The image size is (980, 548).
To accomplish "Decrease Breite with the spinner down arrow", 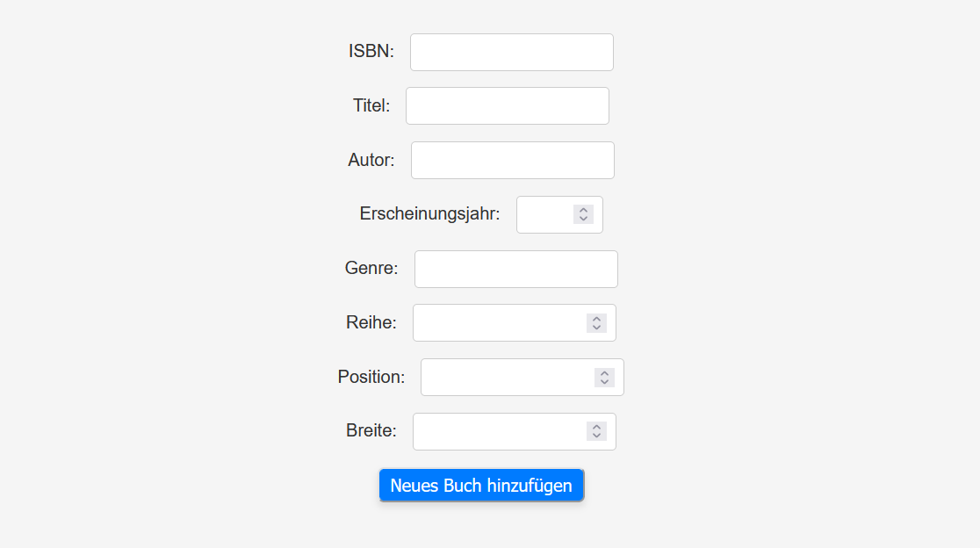I will (596, 436).
